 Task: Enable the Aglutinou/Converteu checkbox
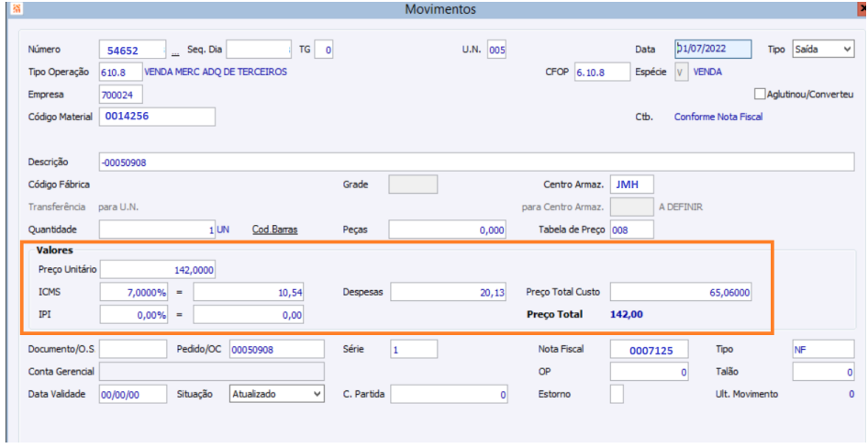click(759, 94)
